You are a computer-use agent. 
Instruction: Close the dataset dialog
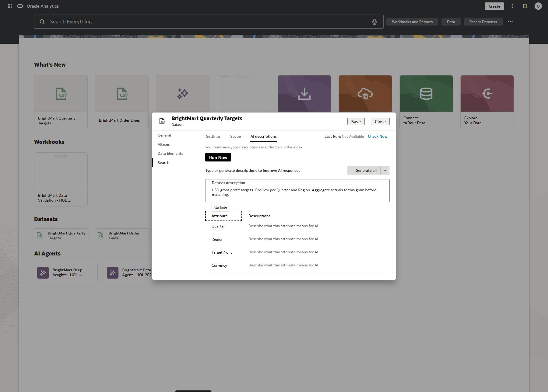coord(380,121)
